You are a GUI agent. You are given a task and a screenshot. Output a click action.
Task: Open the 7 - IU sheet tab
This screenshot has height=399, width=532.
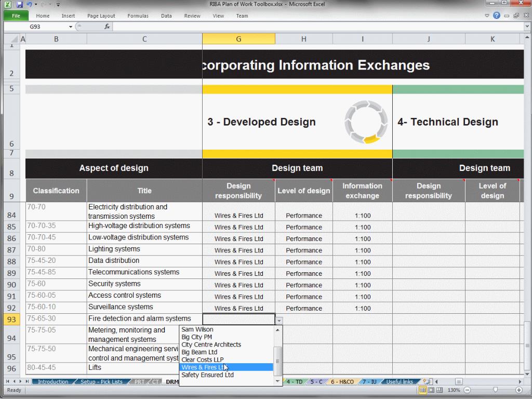(369, 382)
